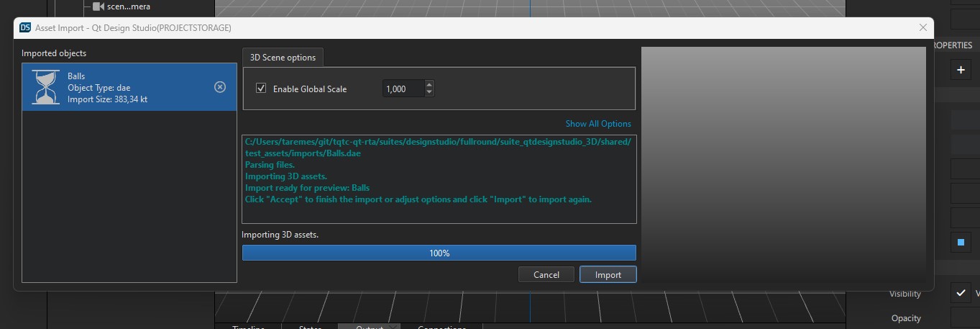The image size is (980, 329).
Task: Select the Balls hourglass asset icon
Action: tap(46, 87)
